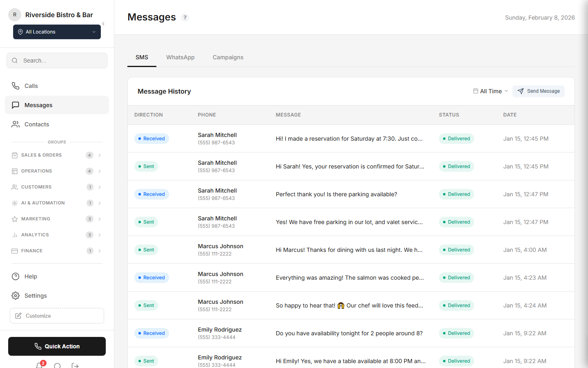Open the notification bell with 2 alerts
This screenshot has width=588, height=368.
[x=39, y=365]
